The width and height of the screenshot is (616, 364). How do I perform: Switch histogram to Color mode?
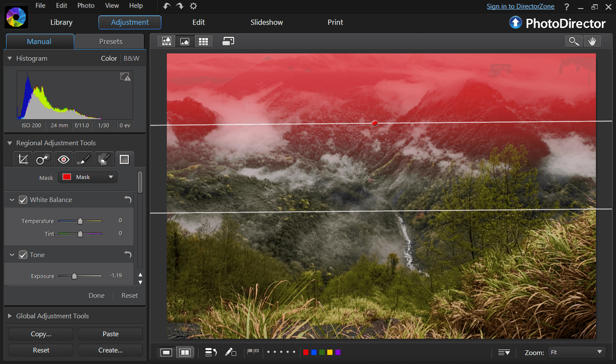pyautogui.click(x=109, y=58)
